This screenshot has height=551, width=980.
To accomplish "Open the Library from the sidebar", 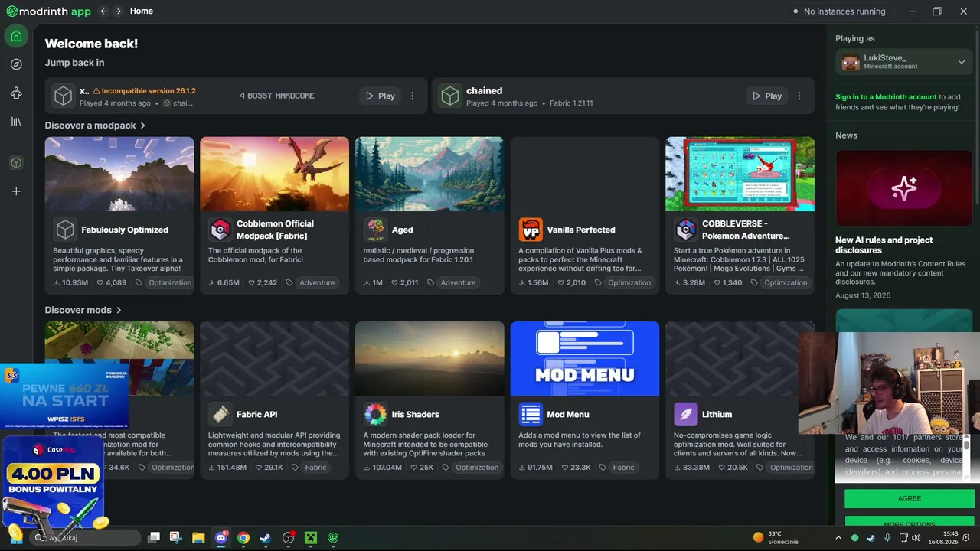I will click(x=16, y=122).
